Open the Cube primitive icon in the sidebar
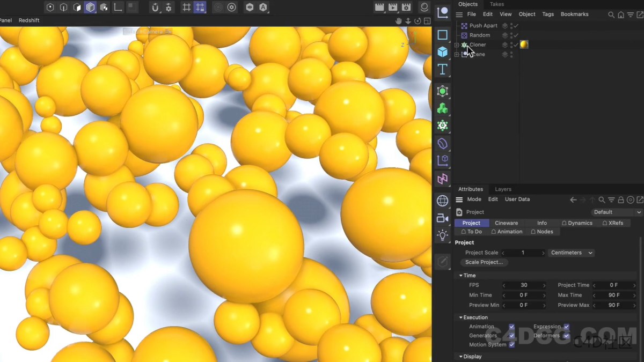 (x=443, y=52)
